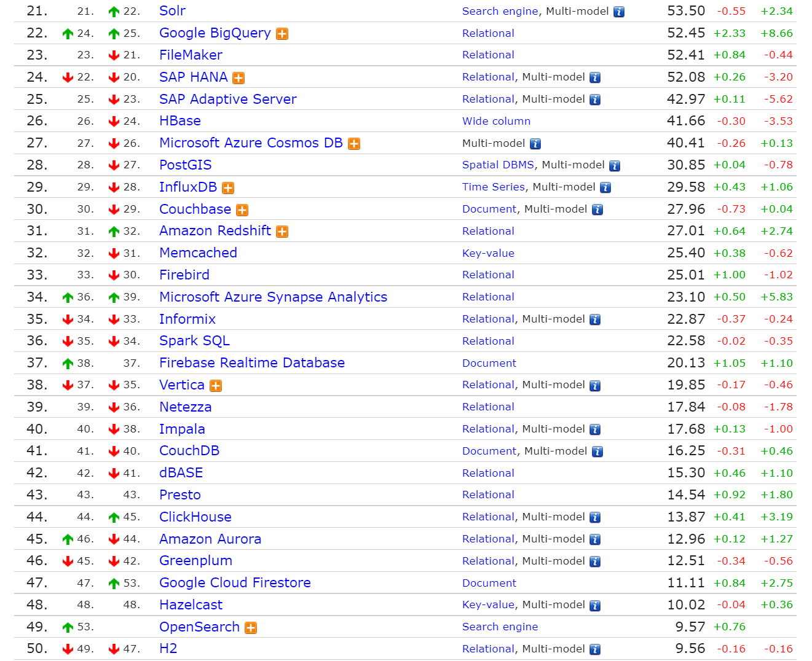Click the Greenplum database name

(195, 561)
